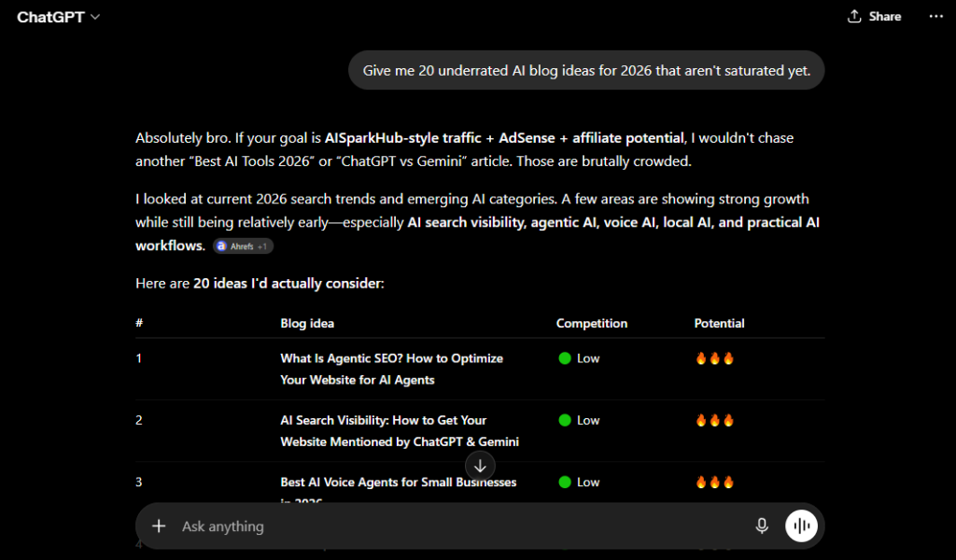
Task: Click the 'Blog idea' column header
Action: pyautogui.click(x=307, y=324)
